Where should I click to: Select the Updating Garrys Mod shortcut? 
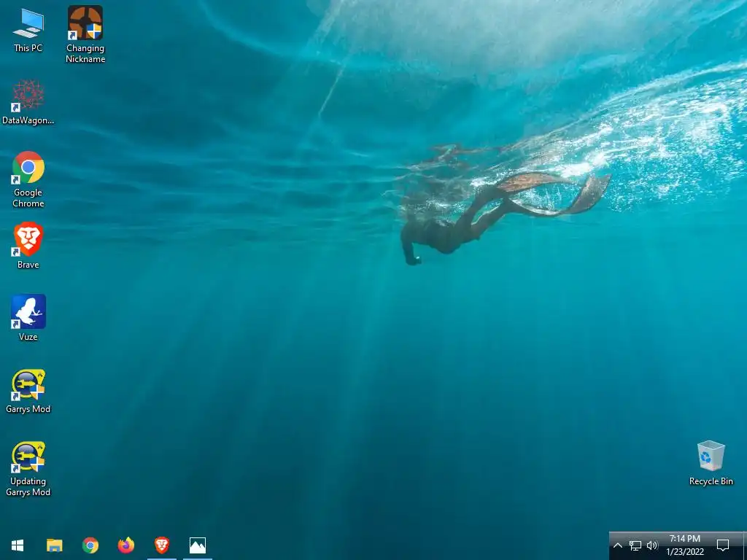click(x=28, y=469)
